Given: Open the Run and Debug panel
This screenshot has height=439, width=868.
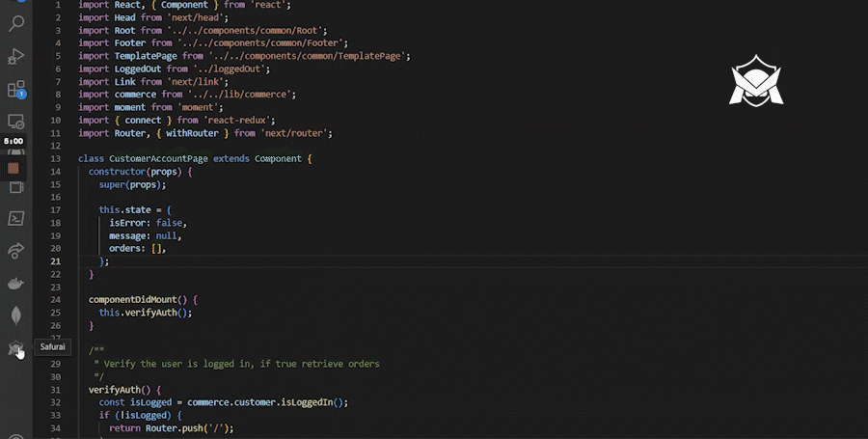Looking at the screenshot, I should click(x=16, y=57).
